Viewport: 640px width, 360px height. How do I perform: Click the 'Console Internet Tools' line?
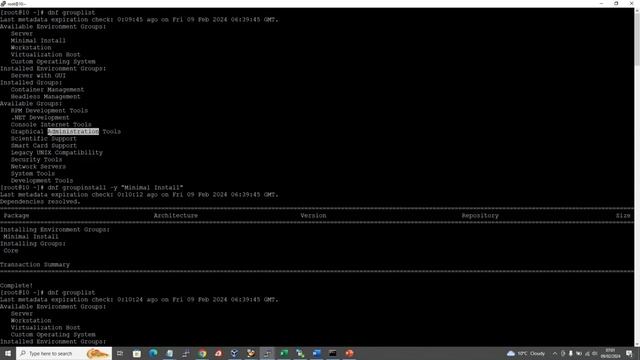click(51, 124)
